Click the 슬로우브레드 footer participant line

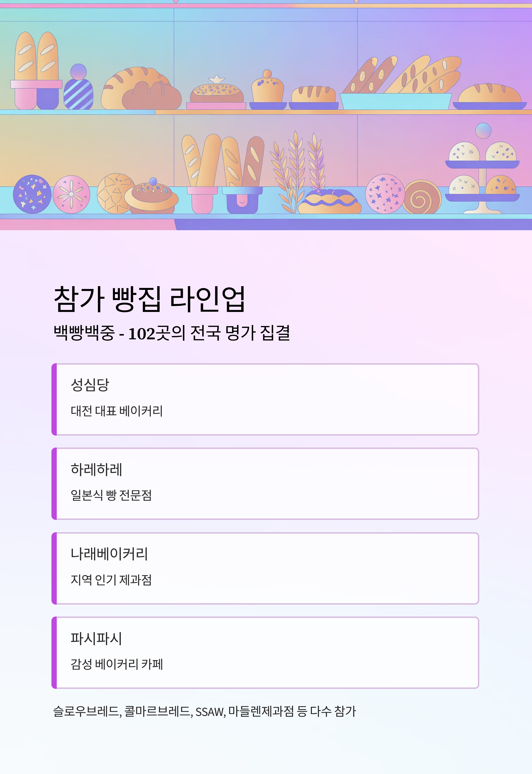(205, 711)
